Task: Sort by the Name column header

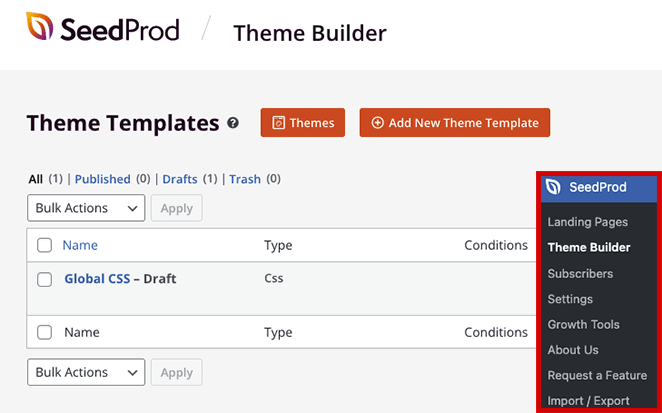Action: pos(80,245)
